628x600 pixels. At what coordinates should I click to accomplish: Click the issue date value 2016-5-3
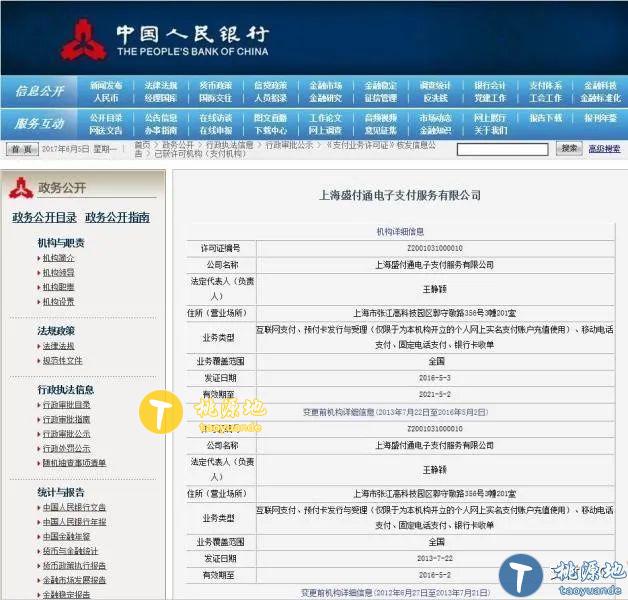pyautogui.click(x=435, y=378)
